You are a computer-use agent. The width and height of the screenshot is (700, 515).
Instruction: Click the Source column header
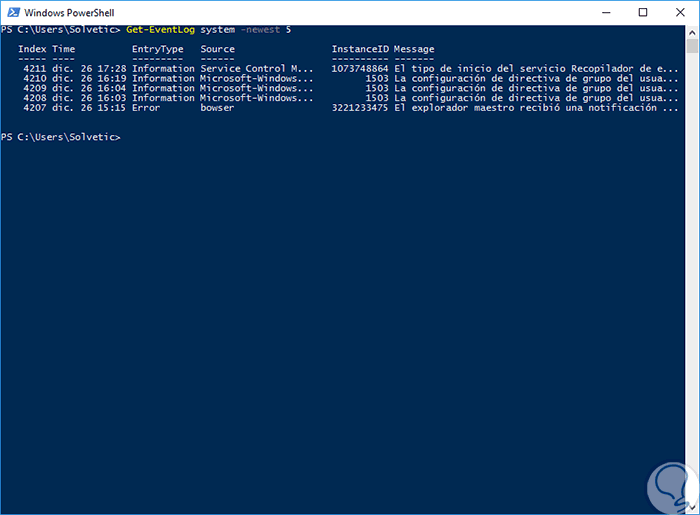[x=217, y=49]
